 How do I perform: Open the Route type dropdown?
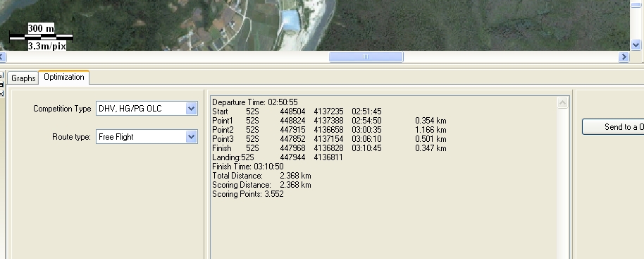pos(191,137)
